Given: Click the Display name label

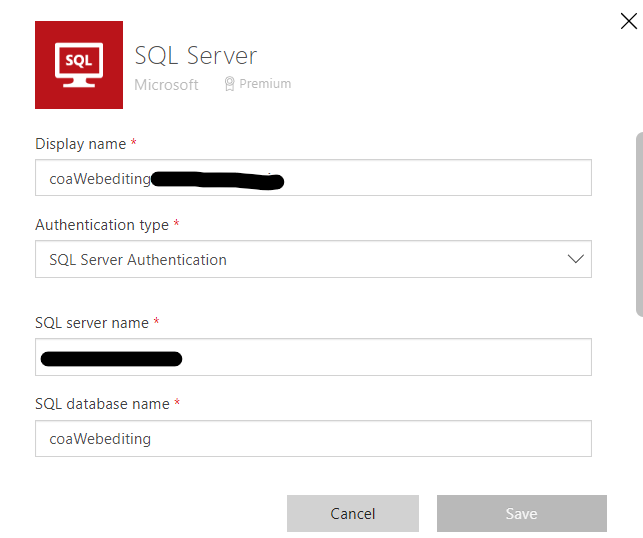Looking at the screenshot, I should click(81, 144).
